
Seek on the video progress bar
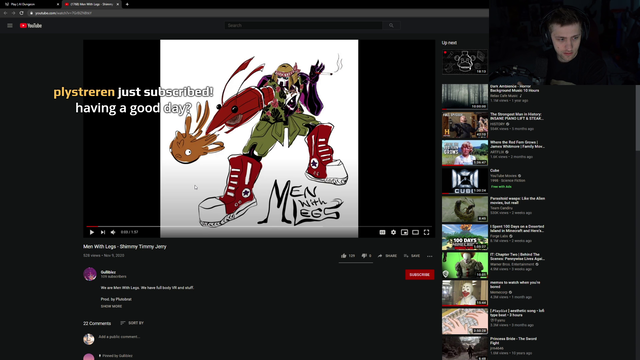259,226
